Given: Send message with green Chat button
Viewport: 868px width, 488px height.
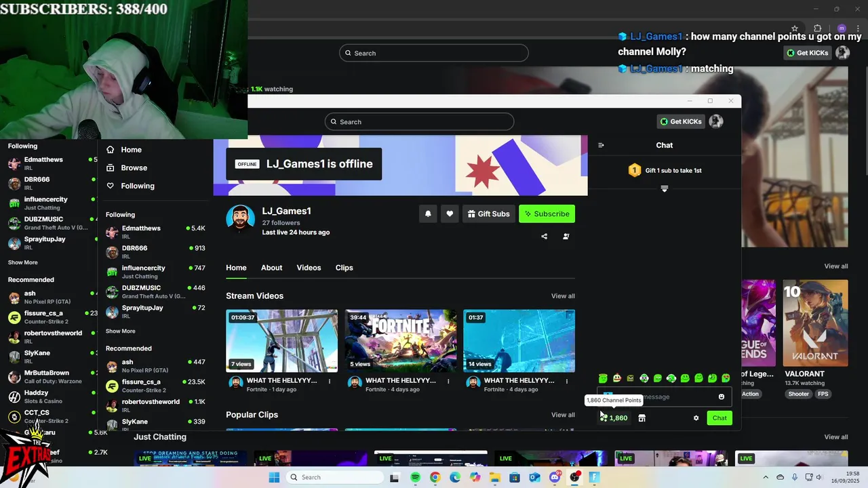Looking at the screenshot, I should coord(719,418).
